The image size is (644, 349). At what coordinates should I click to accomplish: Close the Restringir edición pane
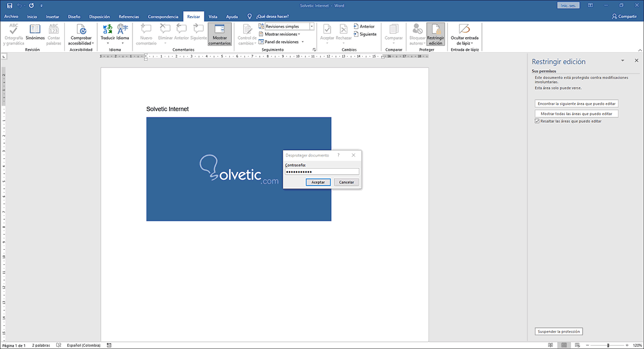pyautogui.click(x=636, y=61)
